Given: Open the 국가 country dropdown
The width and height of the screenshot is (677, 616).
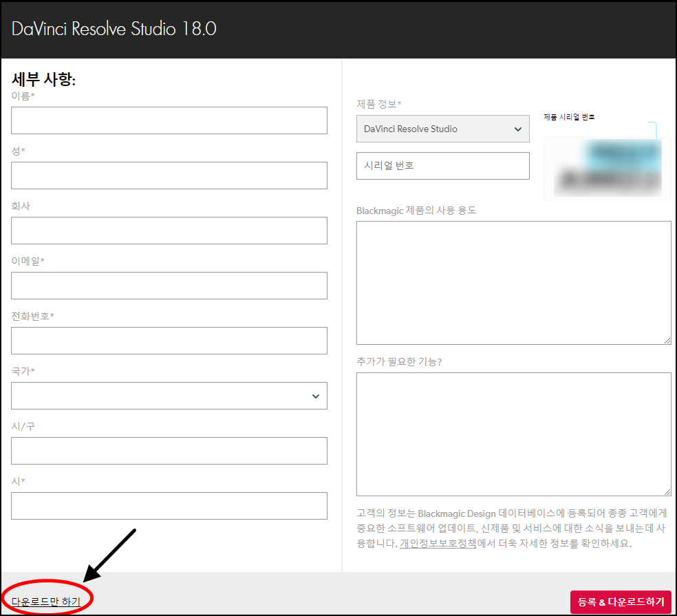Looking at the screenshot, I should coord(169,396).
